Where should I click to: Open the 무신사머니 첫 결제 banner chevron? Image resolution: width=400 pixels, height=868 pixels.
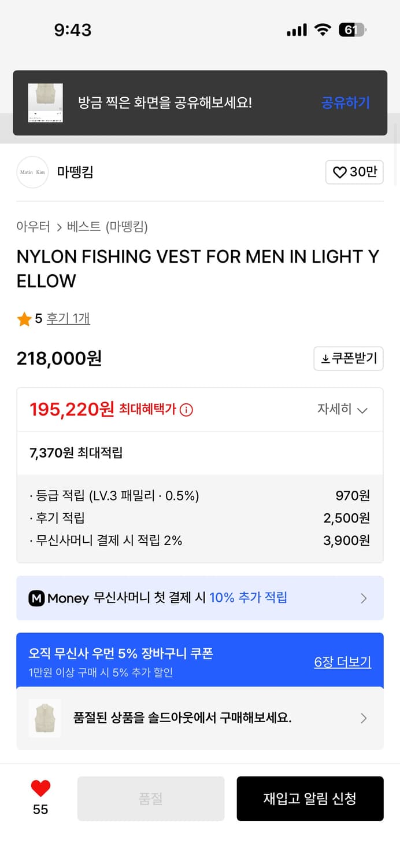point(364,598)
